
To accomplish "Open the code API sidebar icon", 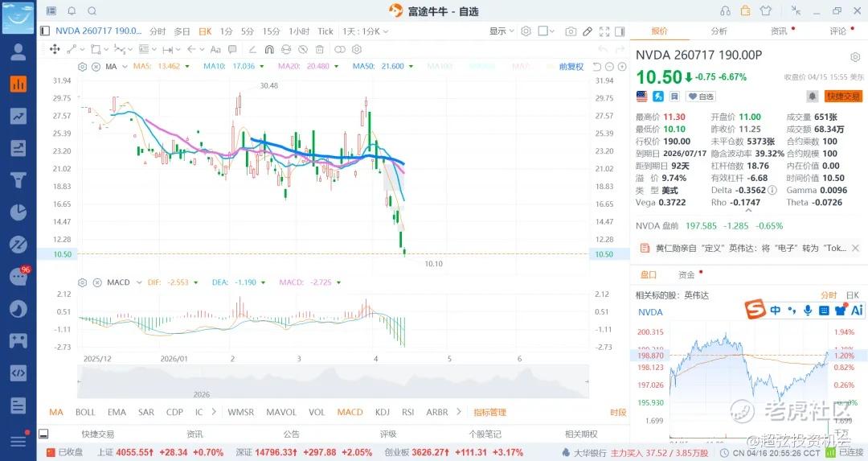I will 18,373.
